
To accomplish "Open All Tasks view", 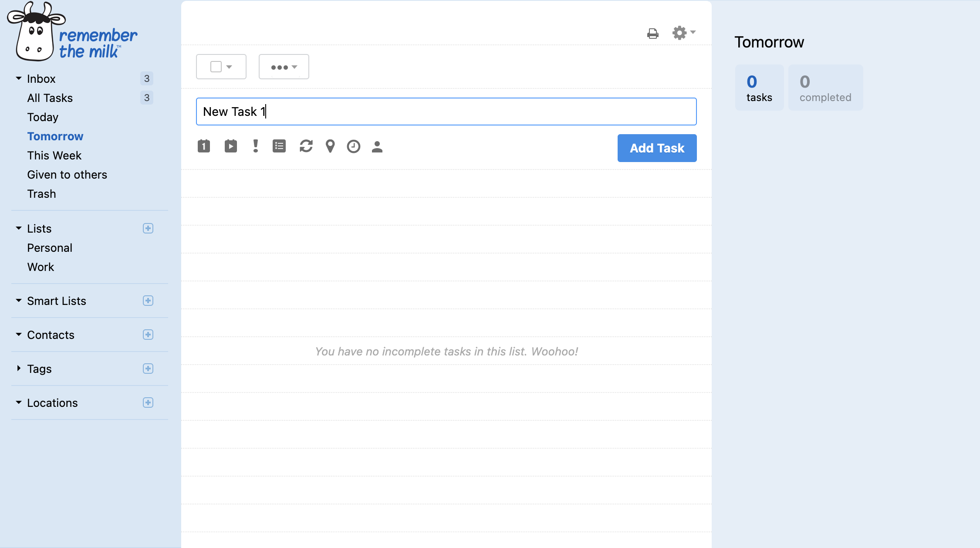I will (50, 98).
